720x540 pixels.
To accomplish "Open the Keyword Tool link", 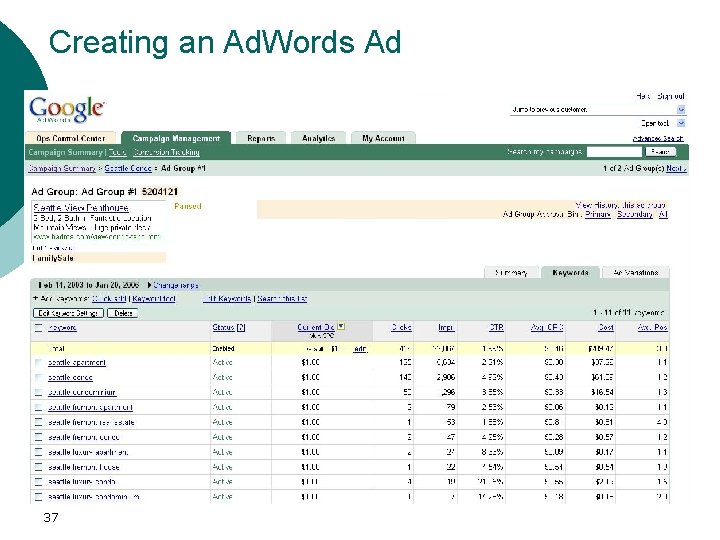I will click(x=154, y=298).
